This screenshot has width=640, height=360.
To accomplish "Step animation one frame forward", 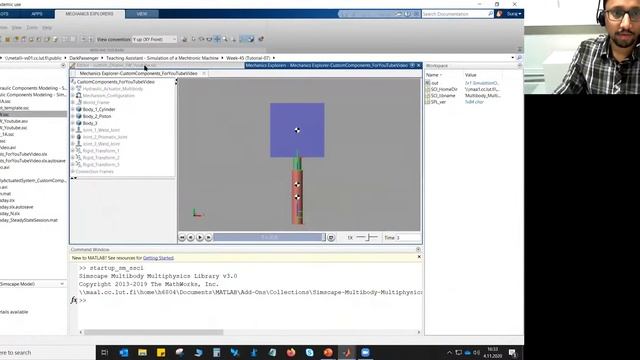I will click(x=209, y=237).
